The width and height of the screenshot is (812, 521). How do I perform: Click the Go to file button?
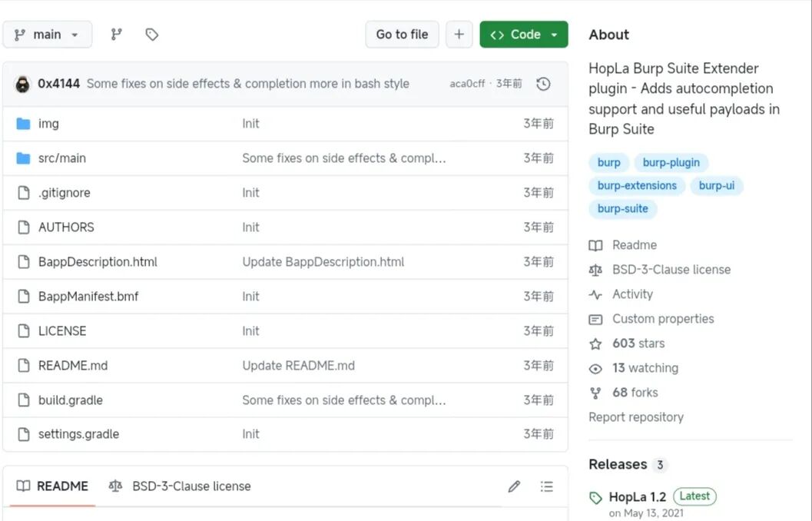[402, 34]
